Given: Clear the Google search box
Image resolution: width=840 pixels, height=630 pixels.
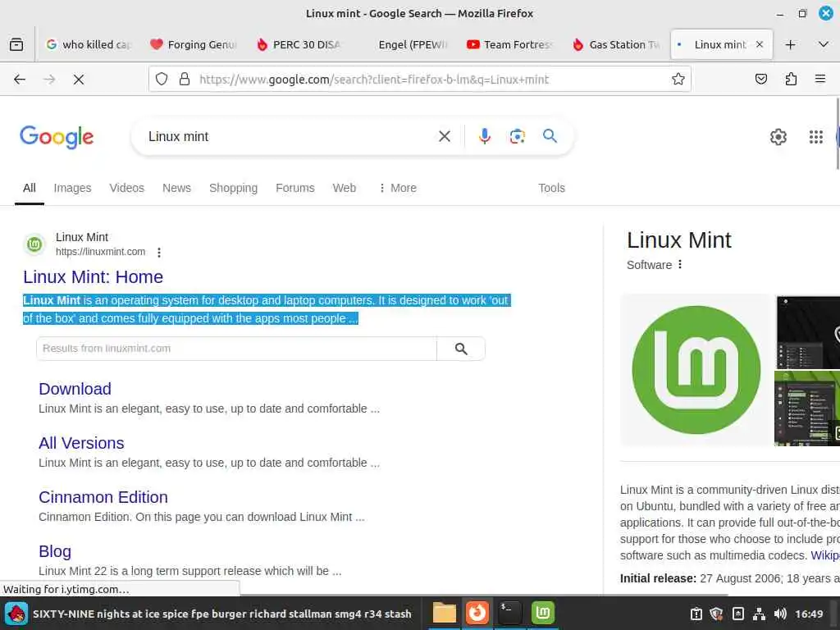Looking at the screenshot, I should click(444, 137).
